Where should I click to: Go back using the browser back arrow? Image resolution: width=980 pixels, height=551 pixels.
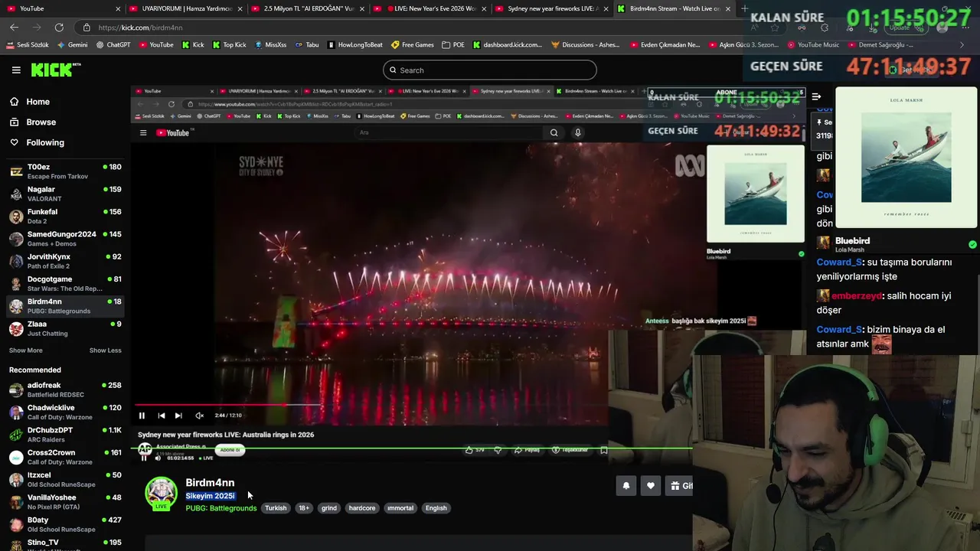click(x=15, y=28)
